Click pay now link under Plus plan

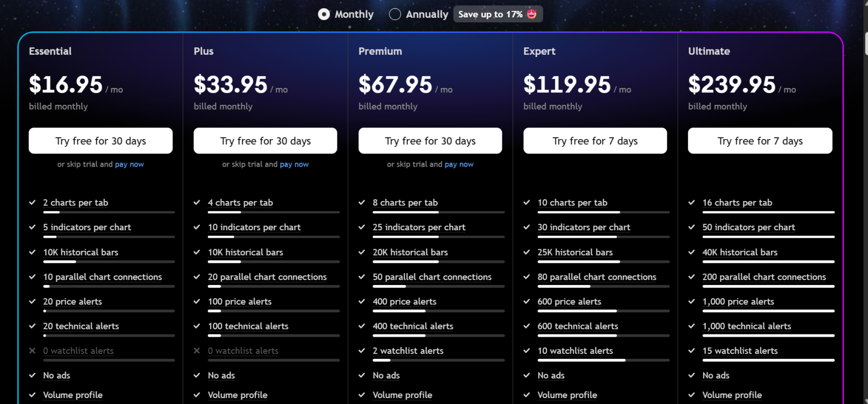pos(294,164)
